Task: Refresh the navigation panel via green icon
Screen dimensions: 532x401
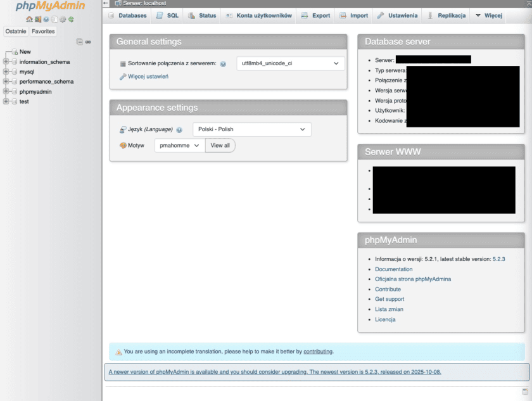Action: coord(72,20)
